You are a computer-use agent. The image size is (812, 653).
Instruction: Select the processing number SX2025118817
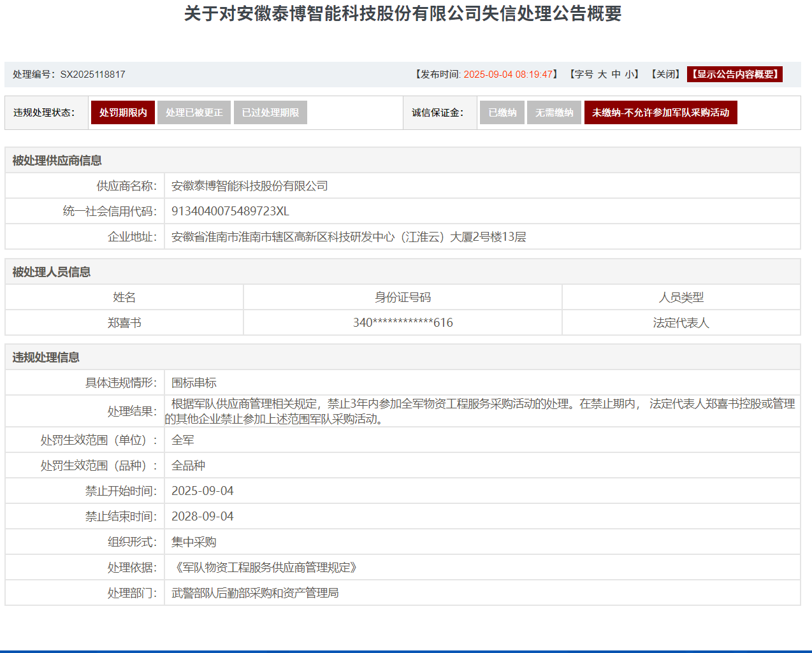click(x=92, y=75)
